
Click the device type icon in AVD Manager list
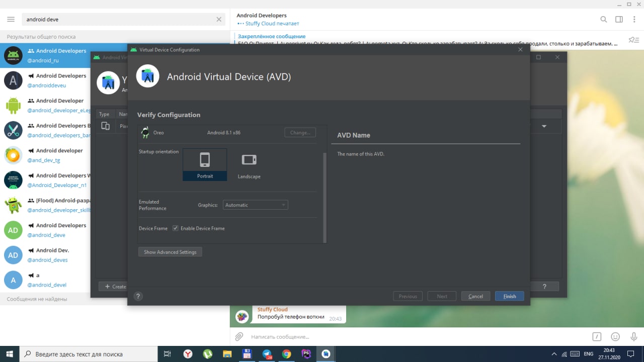105,126
